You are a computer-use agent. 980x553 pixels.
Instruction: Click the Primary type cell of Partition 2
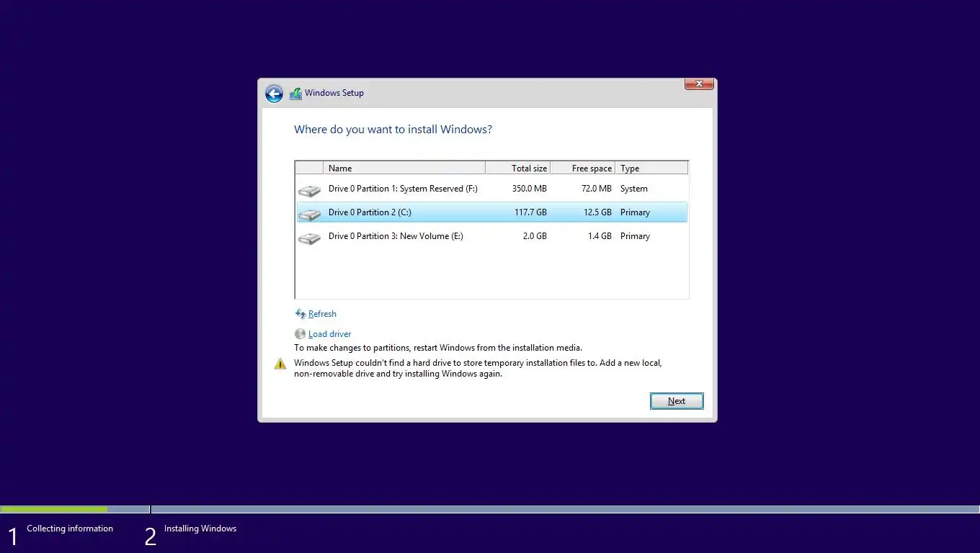coord(635,212)
